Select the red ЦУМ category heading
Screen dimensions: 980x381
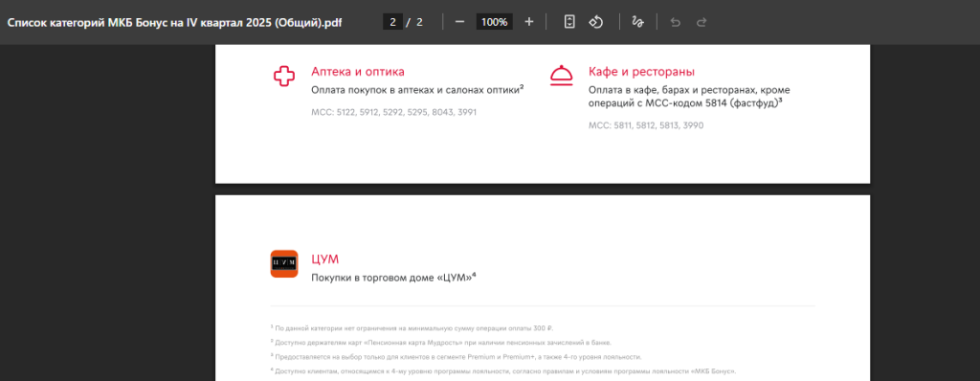325,259
